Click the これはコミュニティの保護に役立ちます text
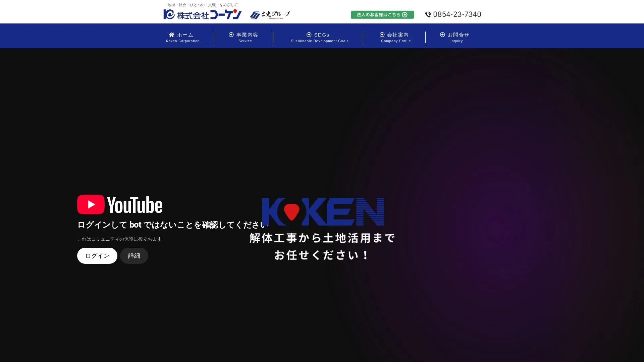 pos(119,239)
